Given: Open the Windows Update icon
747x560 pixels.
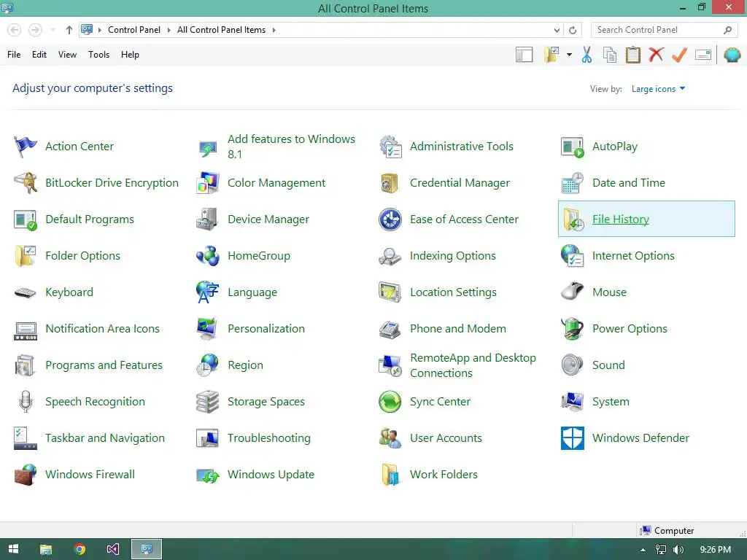Looking at the screenshot, I should [x=208, y=475].
